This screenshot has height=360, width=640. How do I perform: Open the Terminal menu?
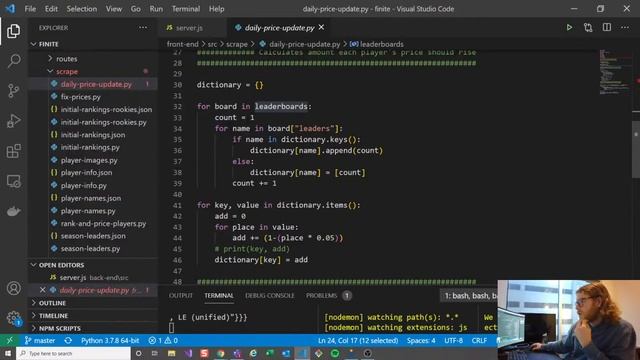coord(186,9)
